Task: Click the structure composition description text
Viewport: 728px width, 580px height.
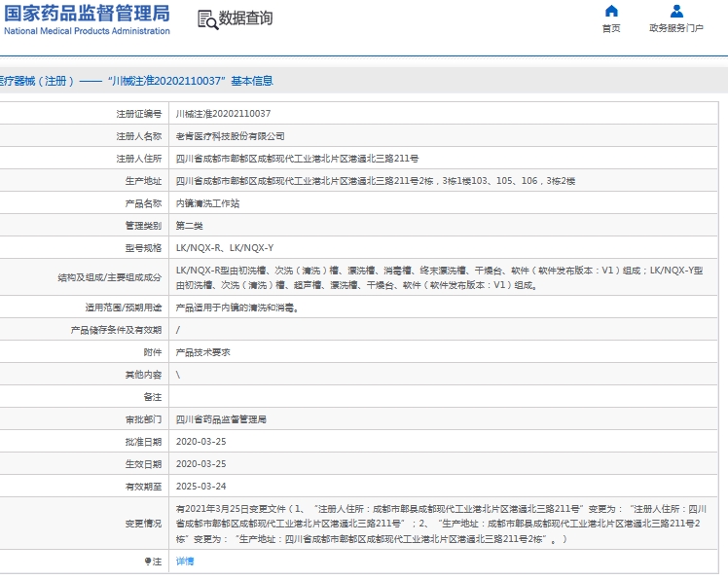Action: tap(439, 277)
